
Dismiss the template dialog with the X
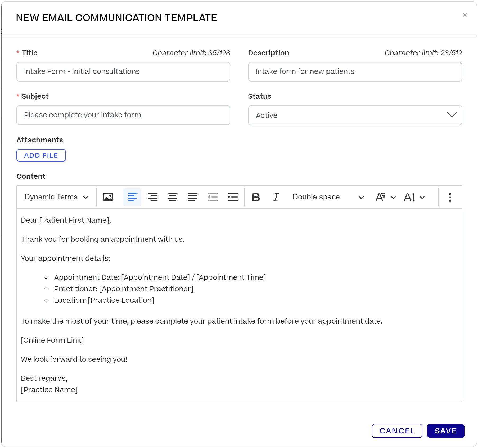[x=465, y=15]
